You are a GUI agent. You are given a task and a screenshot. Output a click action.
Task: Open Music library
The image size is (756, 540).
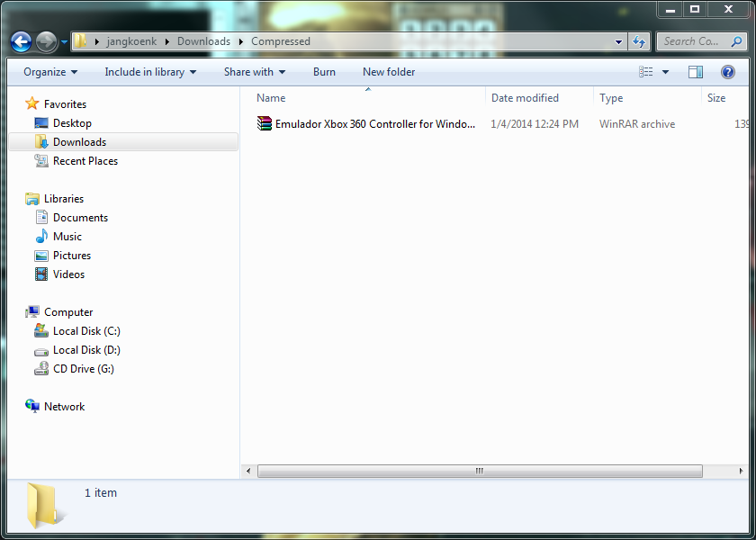(67, 236)
